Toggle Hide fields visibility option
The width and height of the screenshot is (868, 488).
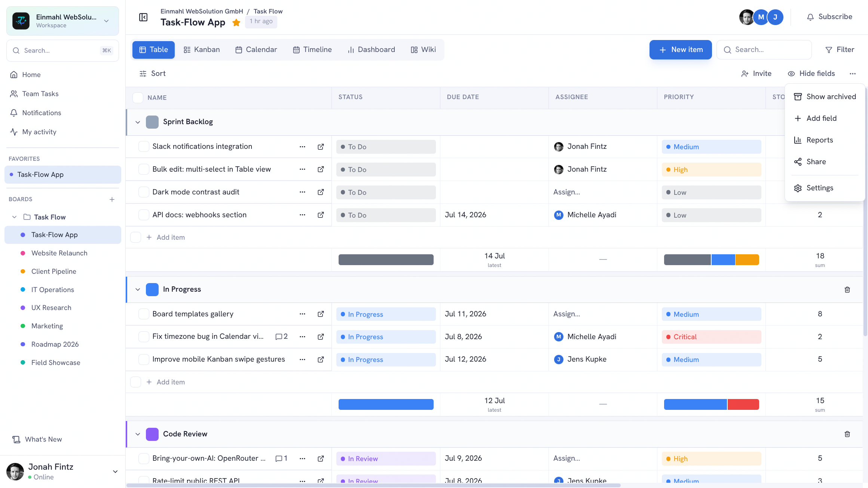pyautogui.click(x=811, y=74)
